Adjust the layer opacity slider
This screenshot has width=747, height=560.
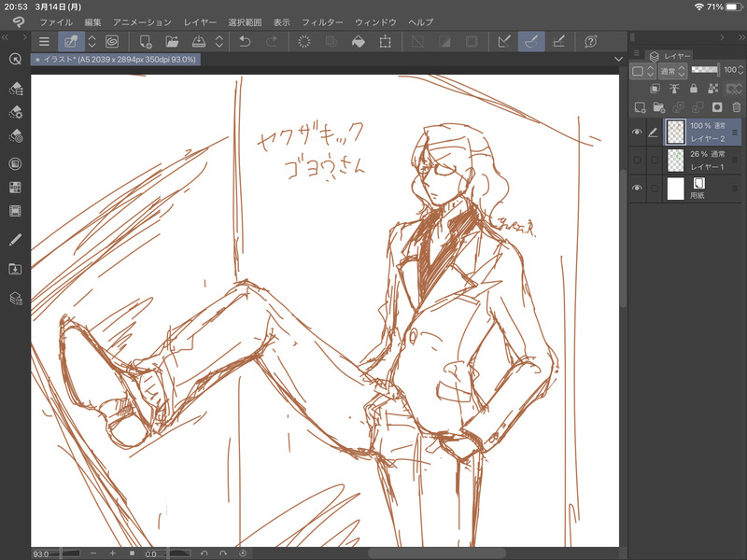coord(705,69)
